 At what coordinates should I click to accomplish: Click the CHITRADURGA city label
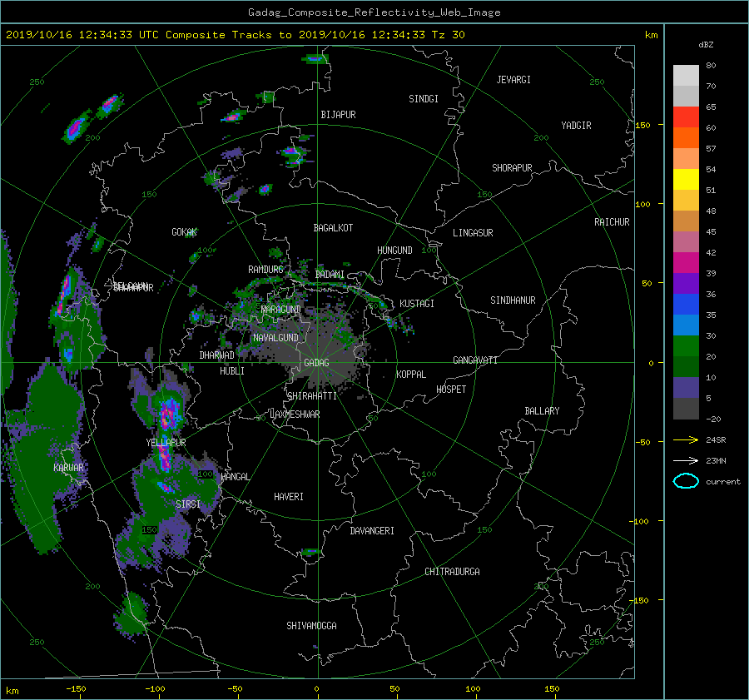tap(453, 572)
